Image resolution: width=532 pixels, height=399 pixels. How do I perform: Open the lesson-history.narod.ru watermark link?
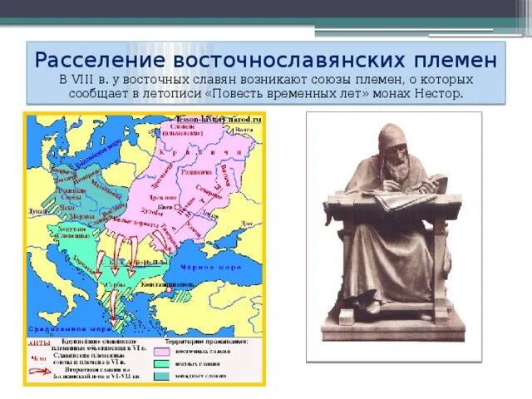click(x=219, y=120)
